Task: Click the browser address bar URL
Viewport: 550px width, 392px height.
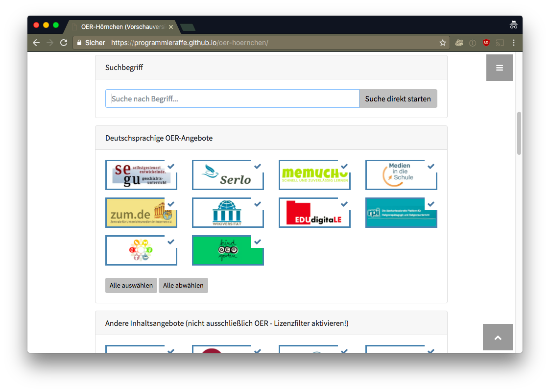Action: [190, 43]
